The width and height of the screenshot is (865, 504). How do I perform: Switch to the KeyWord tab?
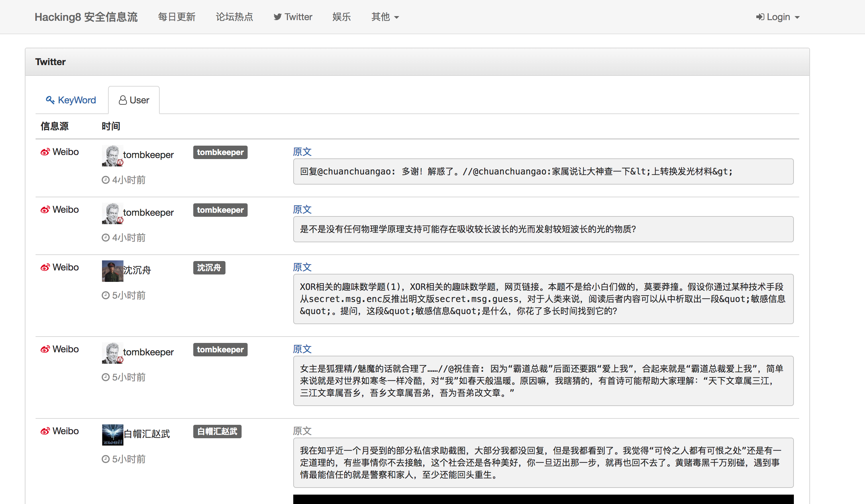pyautogui.click(x=71, y=100)
